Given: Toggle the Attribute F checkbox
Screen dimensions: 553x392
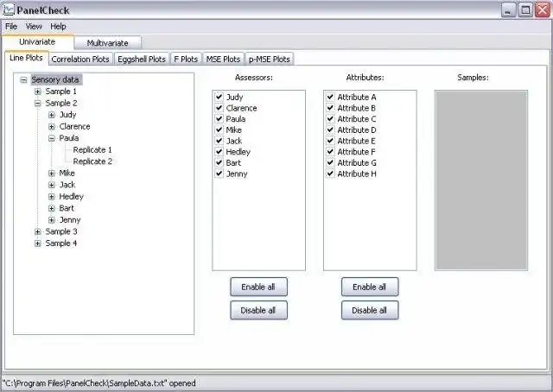Looking at the screenshot, I should [330, 152].
